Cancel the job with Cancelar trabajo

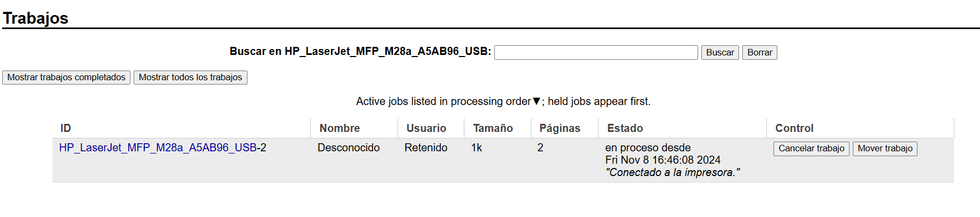[811, 149]
